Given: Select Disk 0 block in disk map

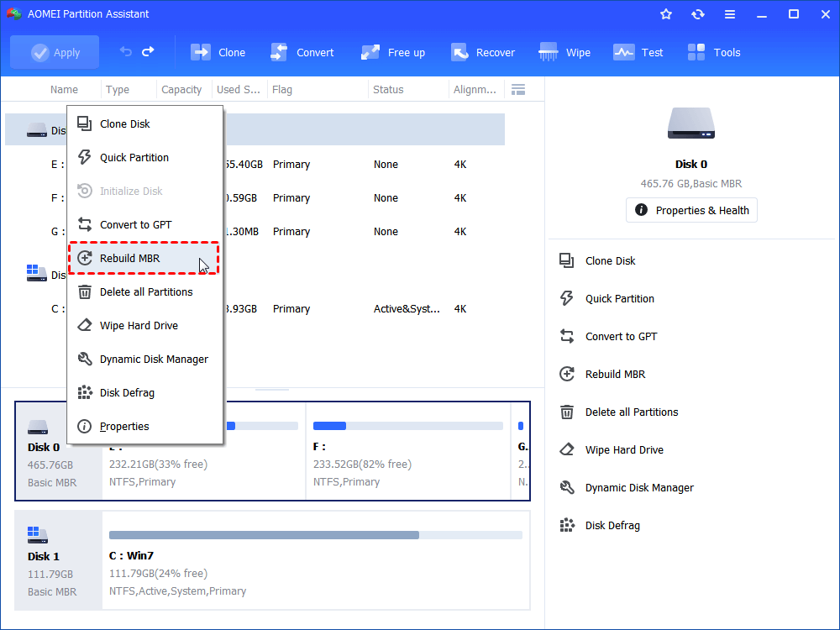Looking at the screenshot, I should [59, 451].
